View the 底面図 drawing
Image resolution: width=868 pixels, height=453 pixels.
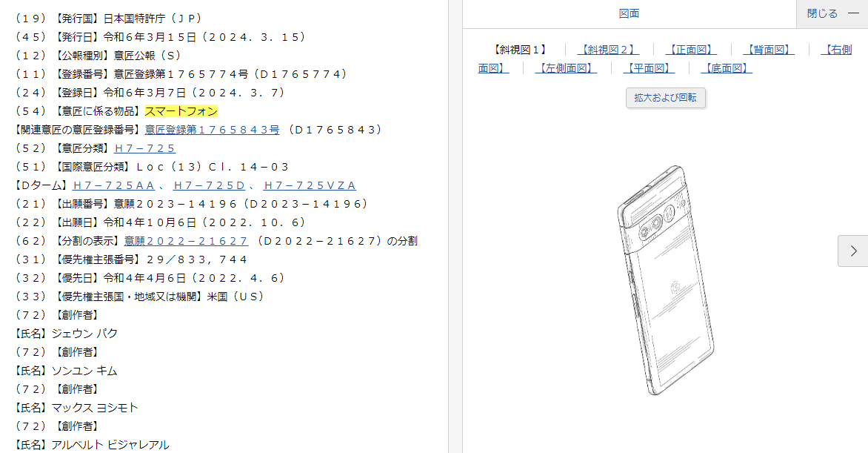tap(727, 68)
